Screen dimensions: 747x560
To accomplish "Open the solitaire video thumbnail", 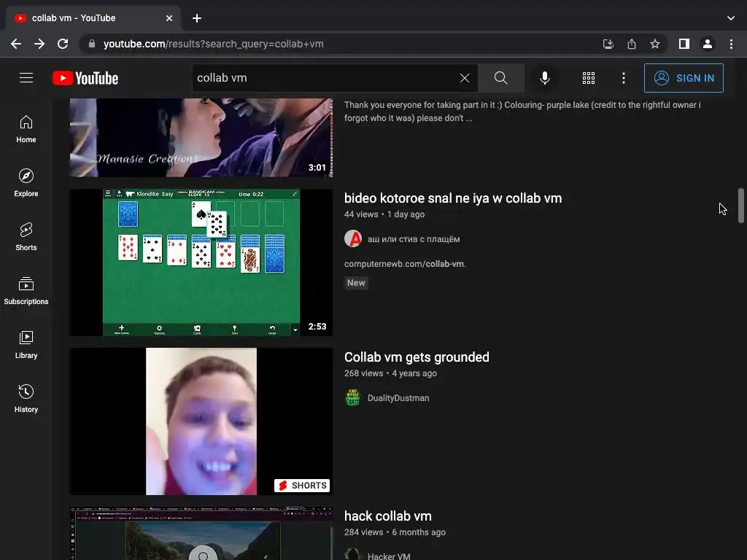I will point(201,262).
